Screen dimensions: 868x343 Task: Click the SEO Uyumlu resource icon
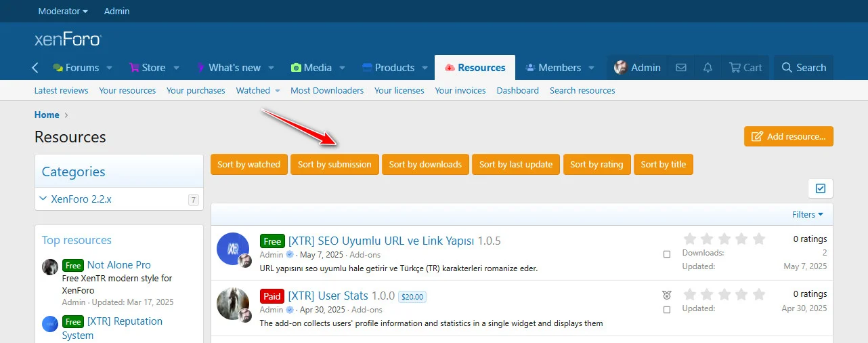[233, 249]
